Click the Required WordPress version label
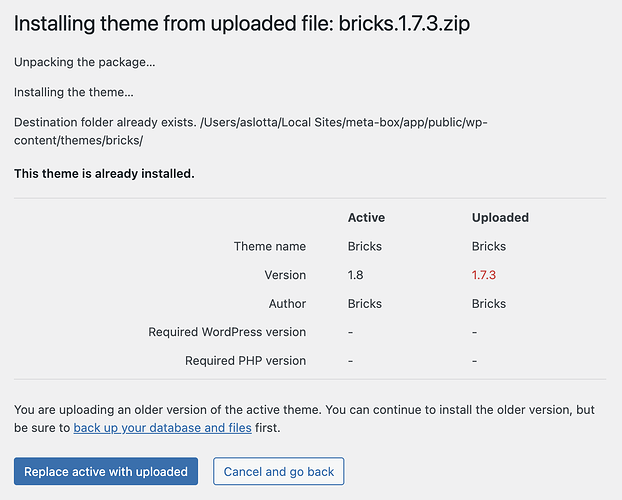The image size is (622, 500). click(227, 332)
